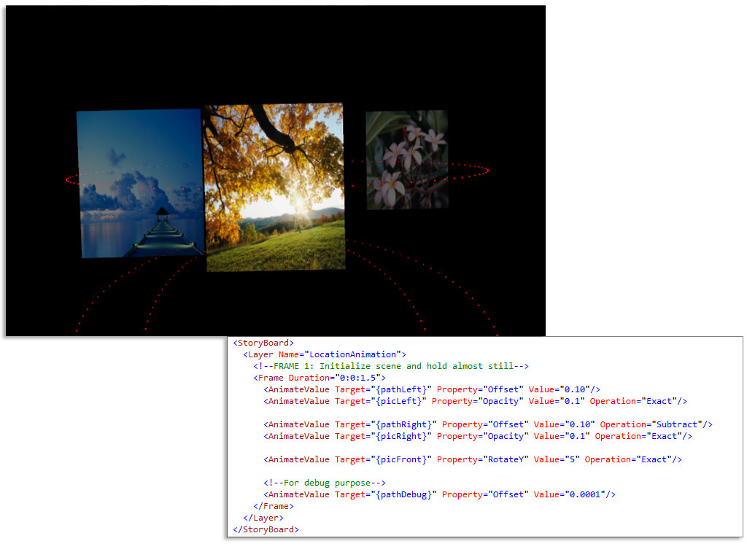Click the Frame Duration="0:0:1.5" line

pos(320,378)
